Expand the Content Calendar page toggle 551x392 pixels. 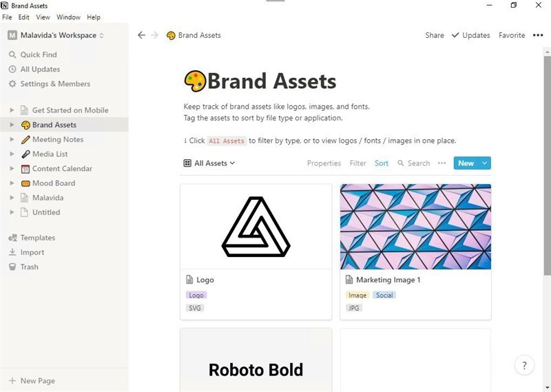[12, 169]
